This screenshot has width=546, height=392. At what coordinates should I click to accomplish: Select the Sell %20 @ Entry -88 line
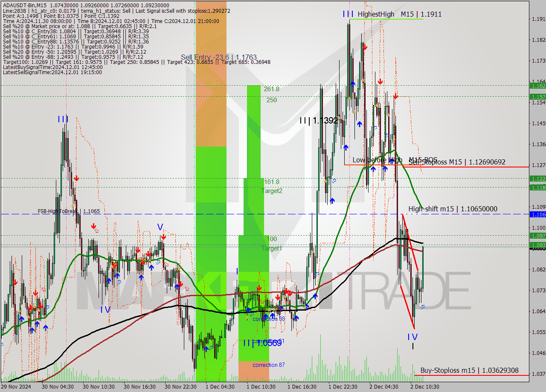pos(73,57)
